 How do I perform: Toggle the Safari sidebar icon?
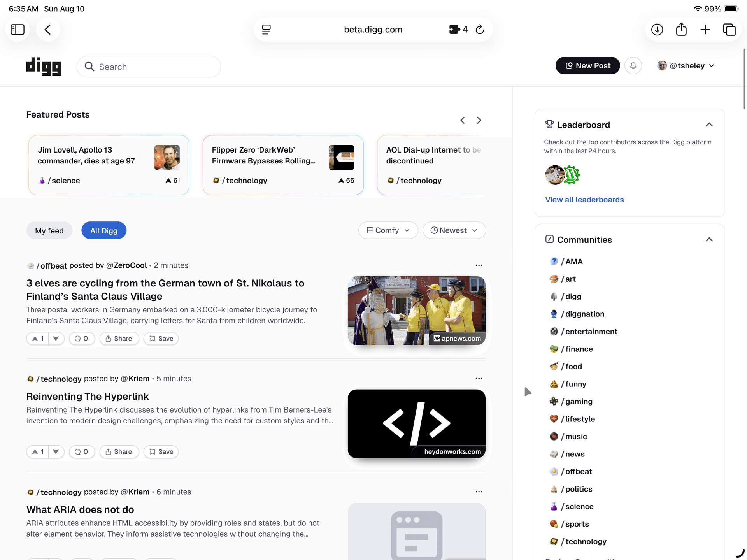pos(18,30)
